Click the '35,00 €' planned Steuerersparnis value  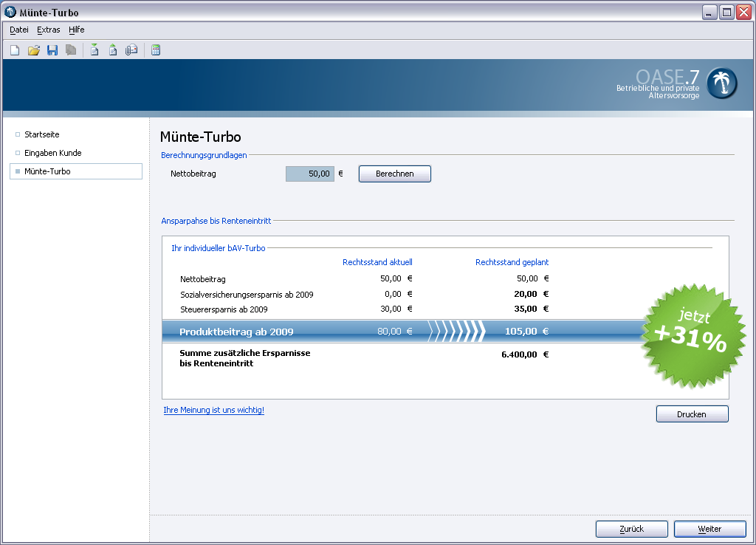[532, 309]
